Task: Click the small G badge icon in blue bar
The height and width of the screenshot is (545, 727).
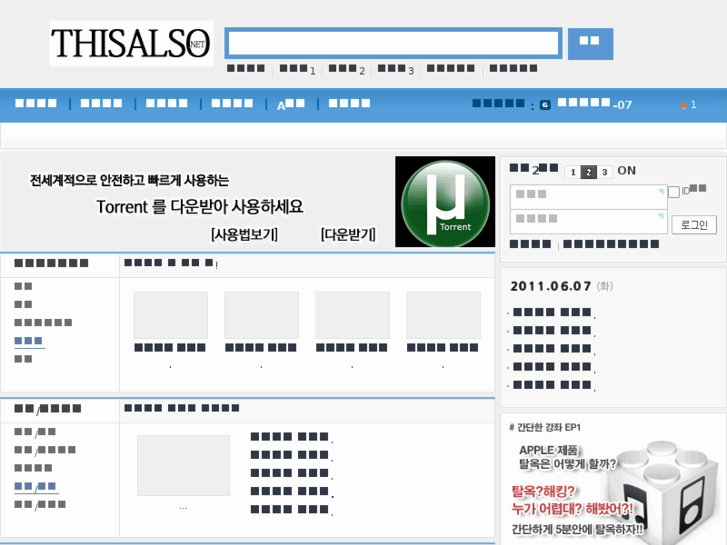Action: (x=545, y=105)
